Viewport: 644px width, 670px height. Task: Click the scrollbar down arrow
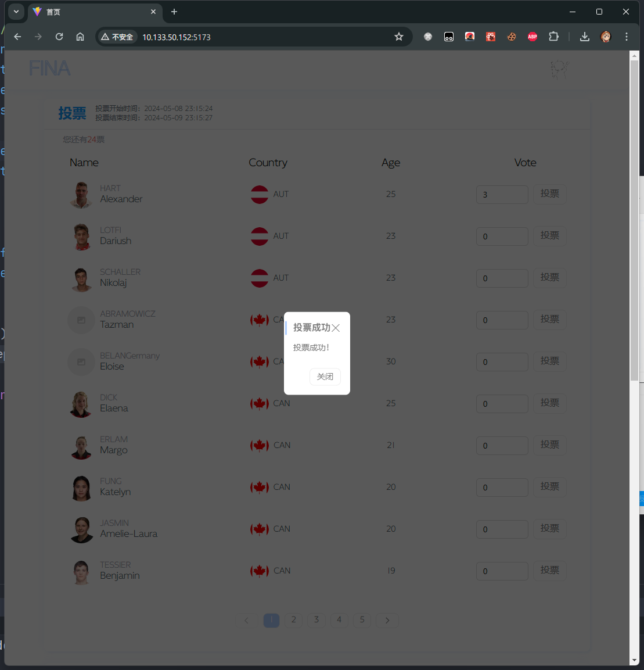[x=634, y=661]
